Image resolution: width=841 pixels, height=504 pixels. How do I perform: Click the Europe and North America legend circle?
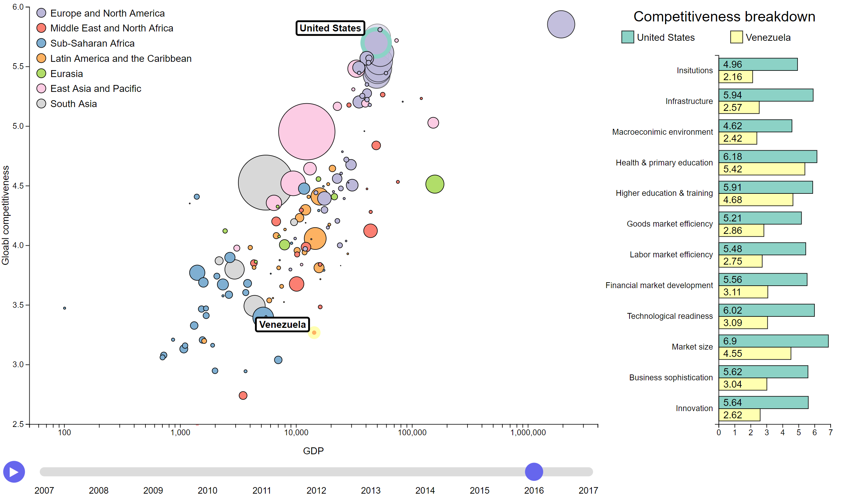coord(41,13)
